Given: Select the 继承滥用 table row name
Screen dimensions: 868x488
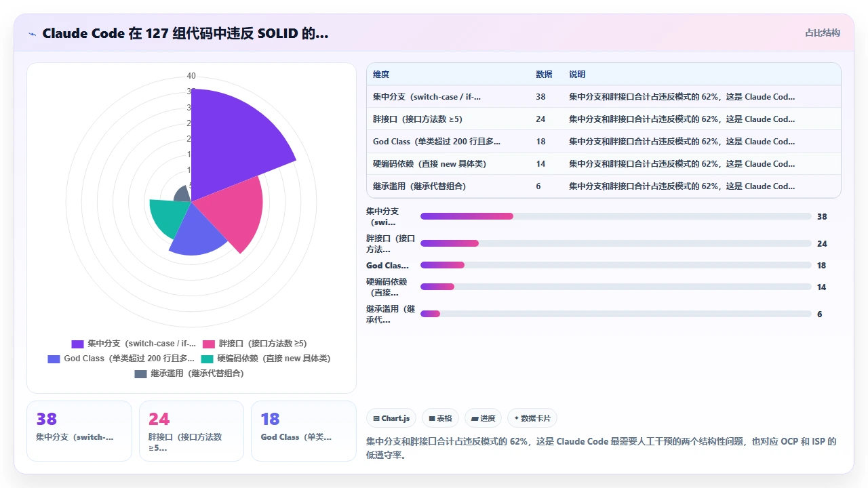Looking at the screenshot, I should coord(419,186).
